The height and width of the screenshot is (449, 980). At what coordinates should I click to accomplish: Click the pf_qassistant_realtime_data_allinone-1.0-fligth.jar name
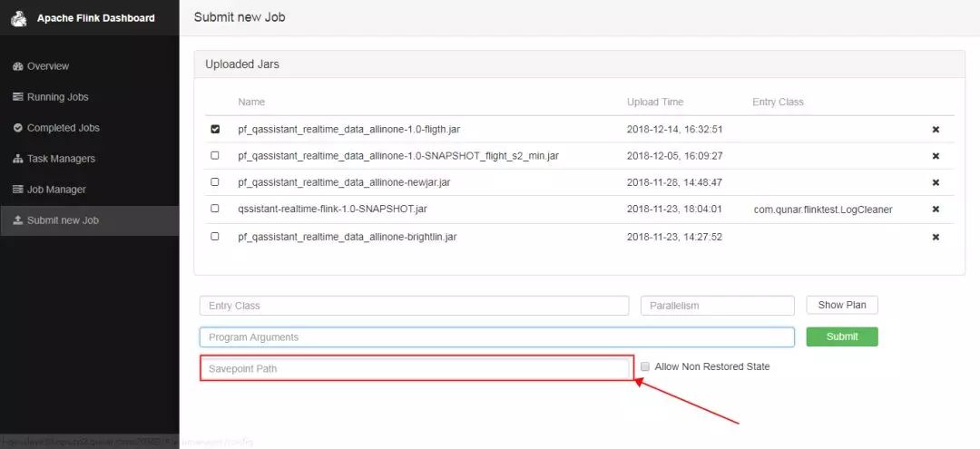point(349,130)
